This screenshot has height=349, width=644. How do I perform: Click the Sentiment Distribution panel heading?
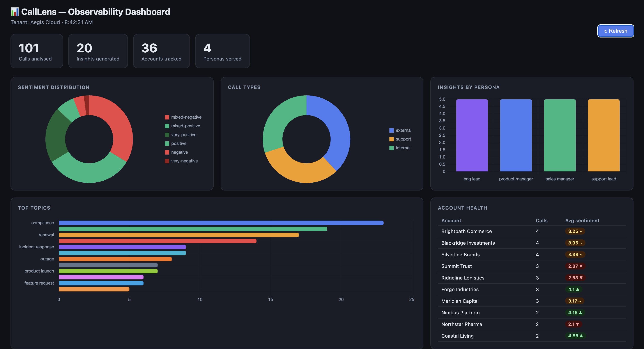(x=54, y=87)
